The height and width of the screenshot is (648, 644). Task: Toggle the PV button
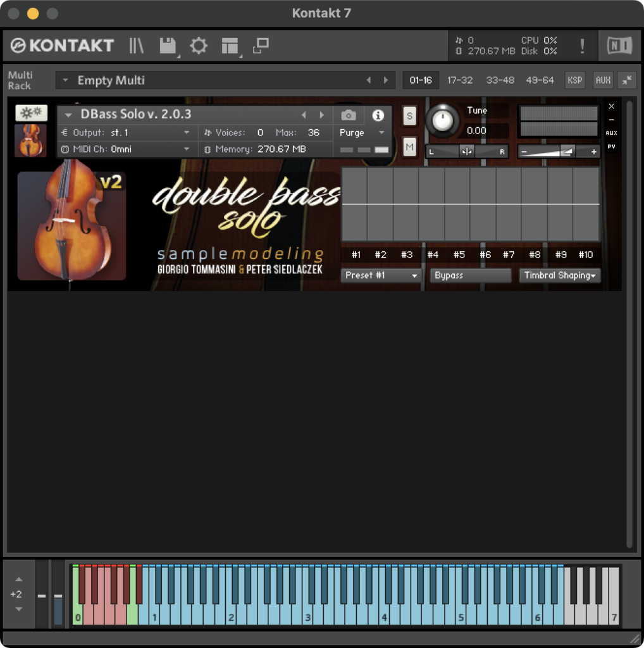point(611,146)
